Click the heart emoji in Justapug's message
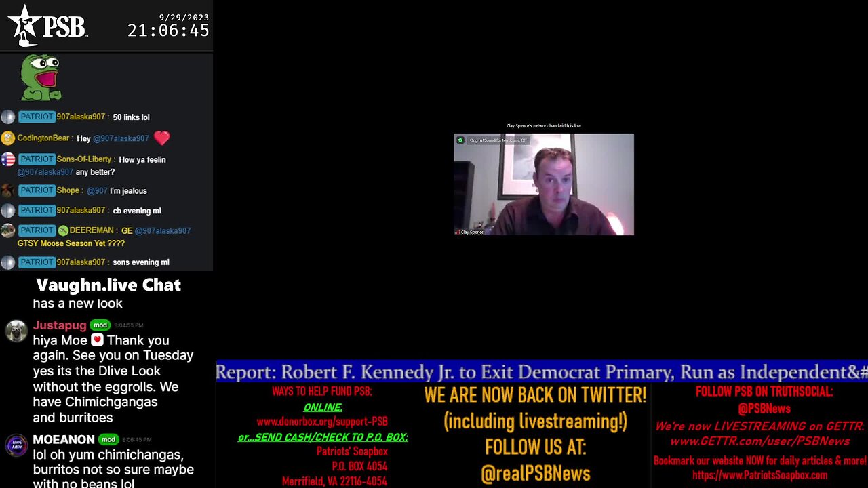Screen dimensions: 868x488 (97, 340)
